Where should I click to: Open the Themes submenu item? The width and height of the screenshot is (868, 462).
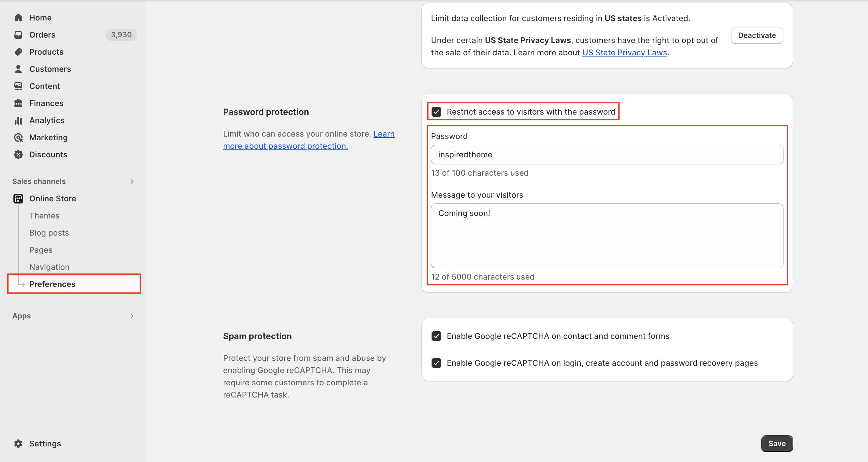[44, 216]
